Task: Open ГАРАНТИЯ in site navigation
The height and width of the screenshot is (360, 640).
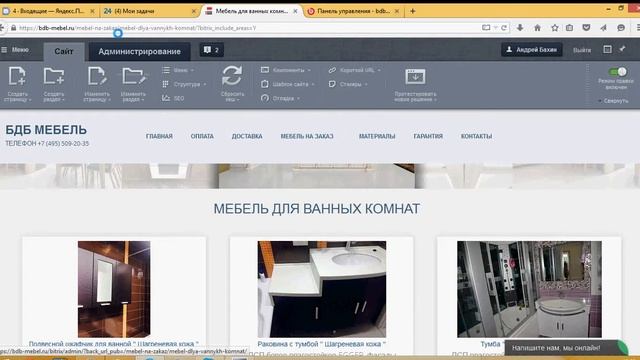Action: click(x=428, y=136)
